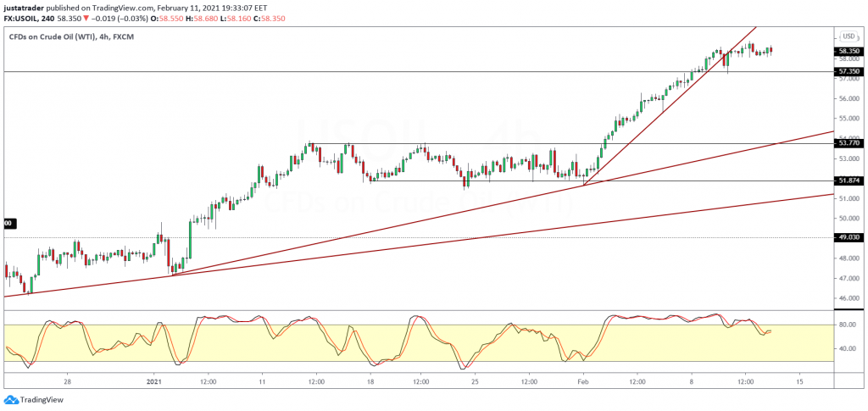Click the TradingView logo at bottom left
This screenshot has height=411, width=868.
tap(34, 399)
